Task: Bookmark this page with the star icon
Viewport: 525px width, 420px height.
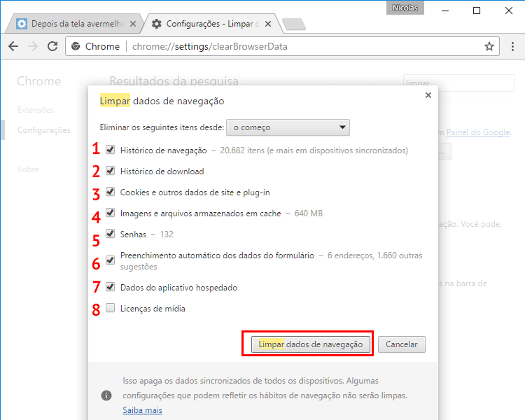Action: click(x=489, y=47)
